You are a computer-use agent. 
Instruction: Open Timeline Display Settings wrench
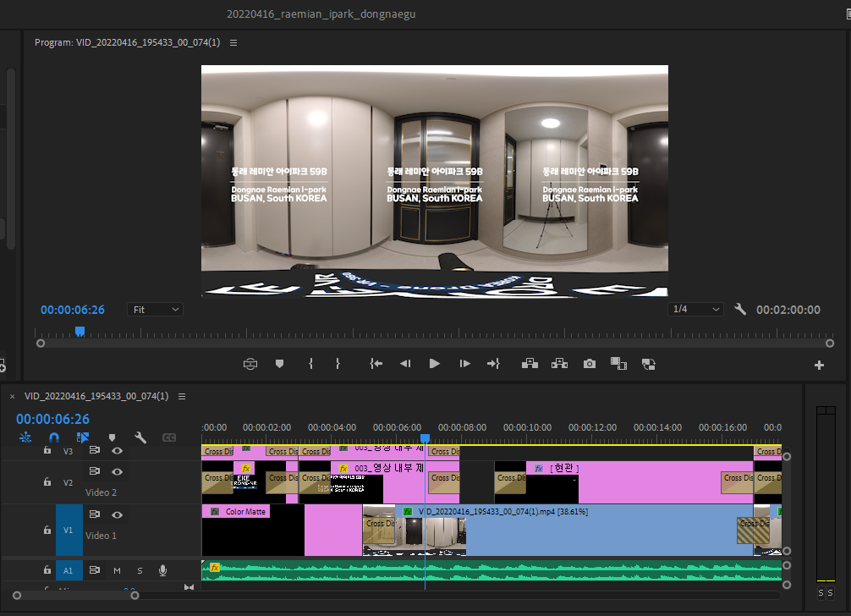click(140, 437)
